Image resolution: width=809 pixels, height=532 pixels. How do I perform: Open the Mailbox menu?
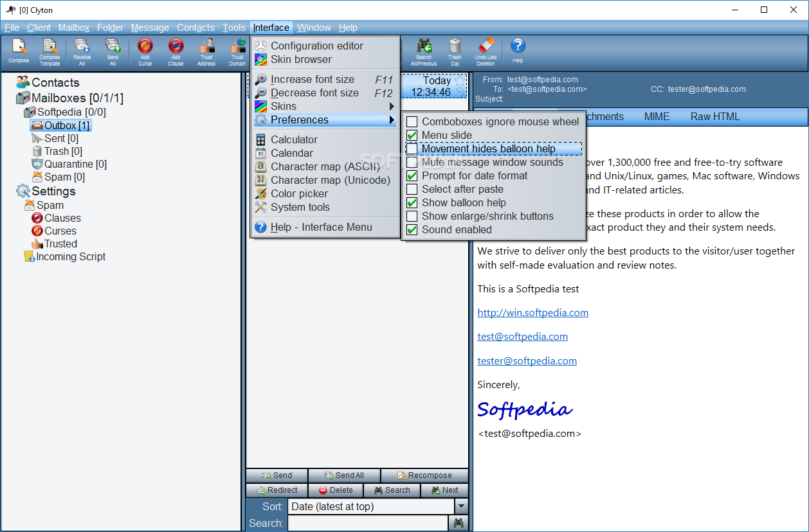click(x=74, y=28)
